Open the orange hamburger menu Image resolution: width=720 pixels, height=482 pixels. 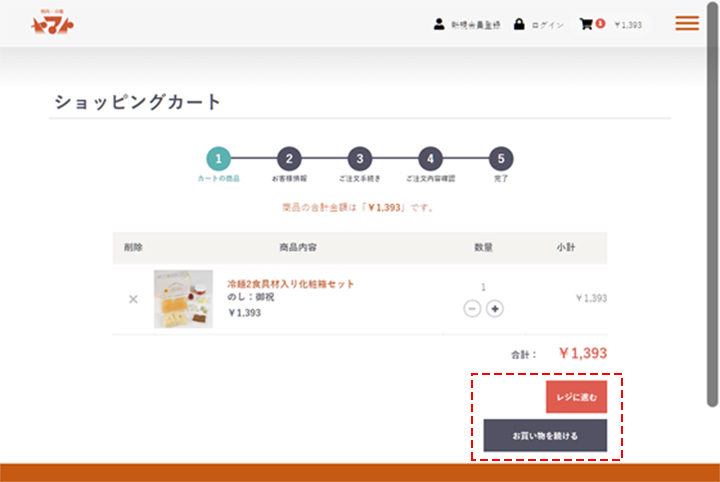click(x=687, y=24)
